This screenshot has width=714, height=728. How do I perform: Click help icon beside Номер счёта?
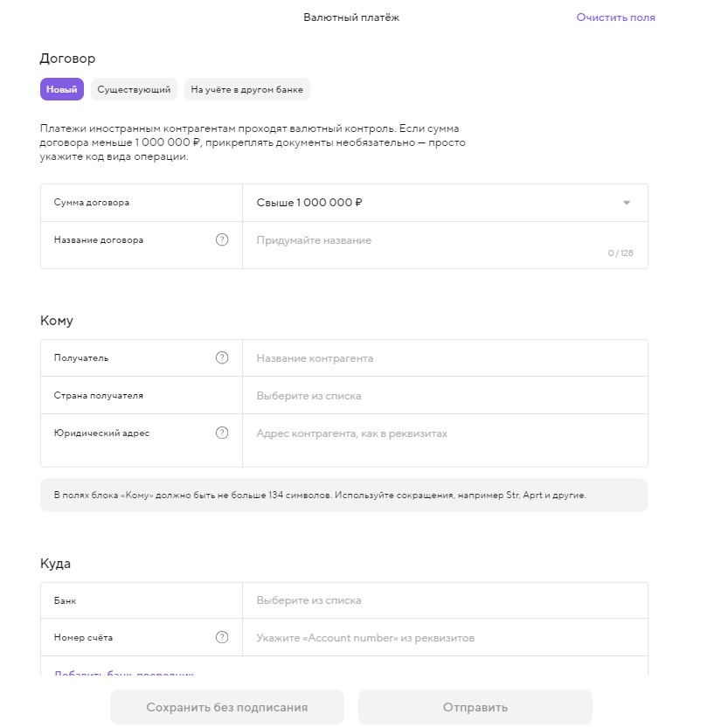222,638
